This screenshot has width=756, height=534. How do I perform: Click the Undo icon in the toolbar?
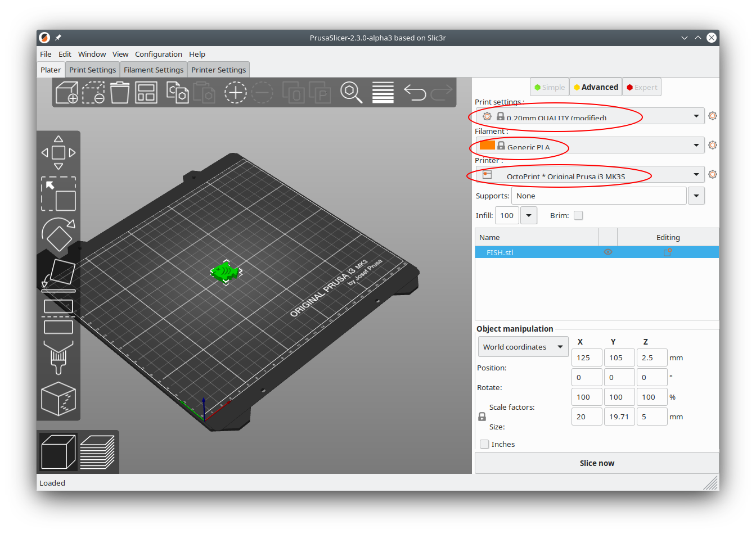point(415,93)
